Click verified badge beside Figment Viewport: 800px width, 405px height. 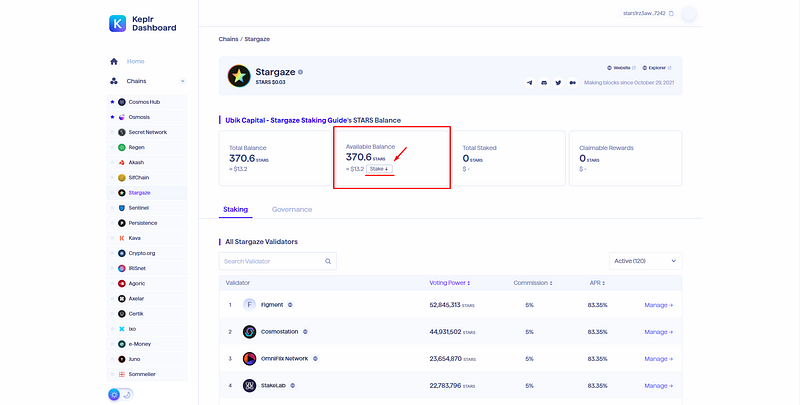click(x=290, y=305)
